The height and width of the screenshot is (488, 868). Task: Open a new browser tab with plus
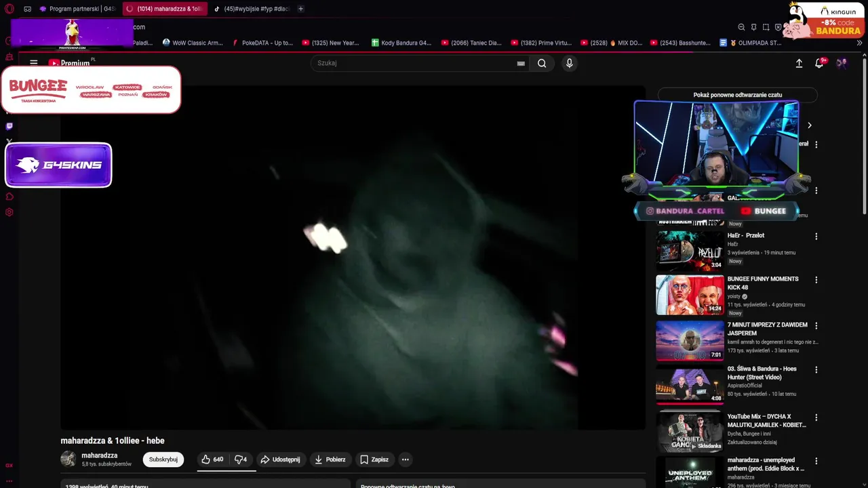click(x=300, y=9)
